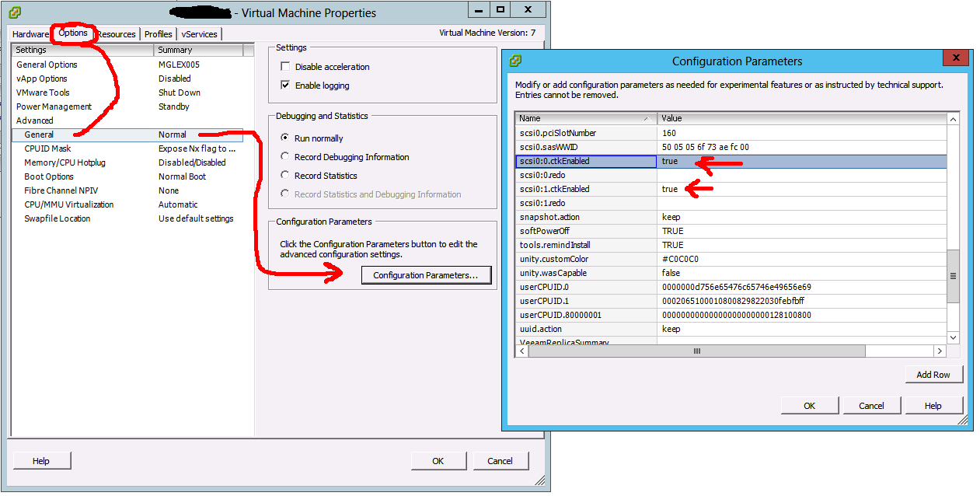The height and width of the screenshot is (496, 980).
Task: Click OK in Configuration Parameters dialog
Action: tap(809, 406)
